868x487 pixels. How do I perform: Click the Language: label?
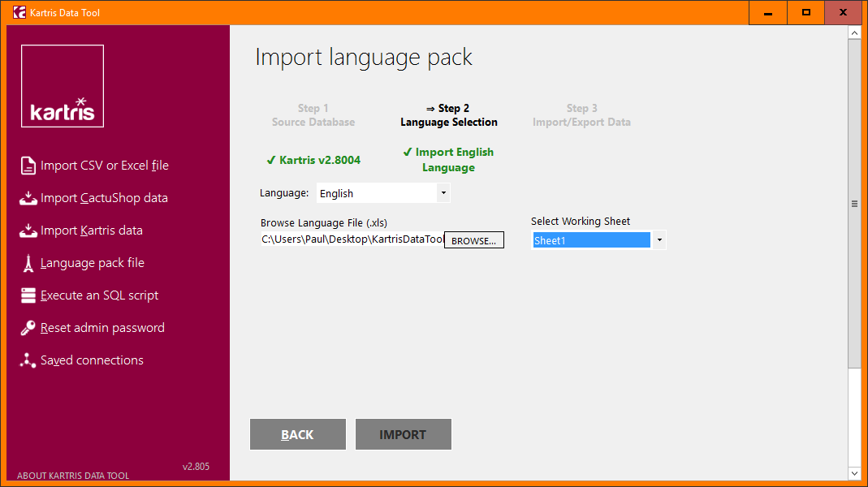click(x=284, y=193)
